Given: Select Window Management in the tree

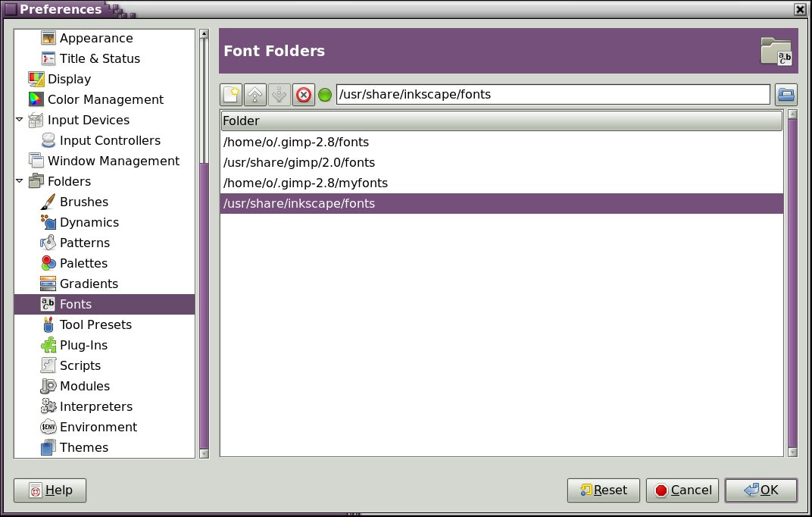Looking at the screenshot, I should pyautogui.click(x=114, y=161).
